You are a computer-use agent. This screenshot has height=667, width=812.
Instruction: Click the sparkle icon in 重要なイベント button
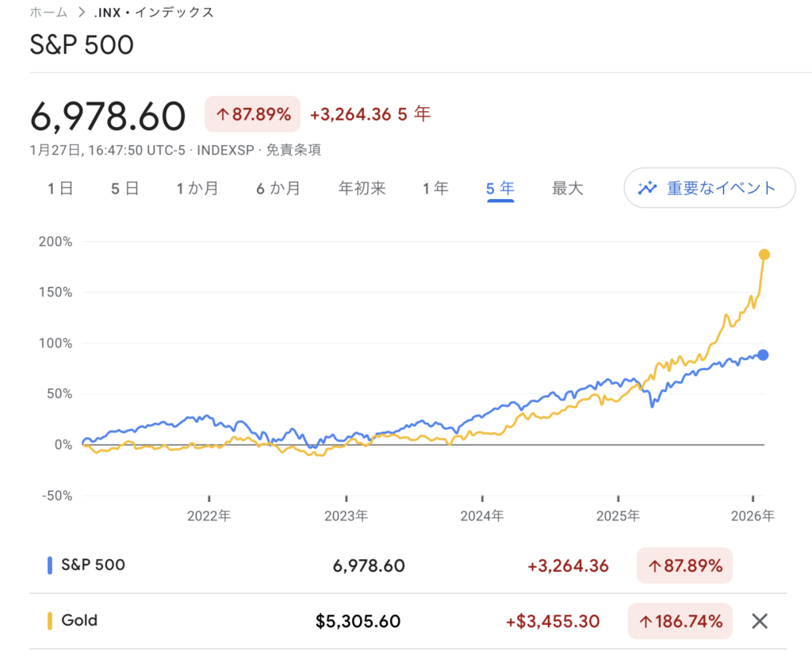point(649,188)
